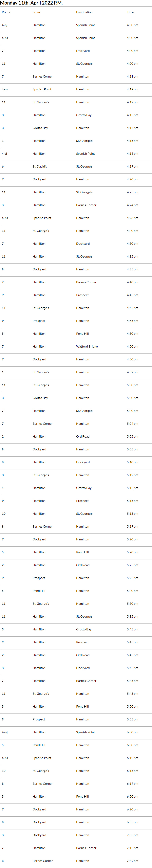Select the Watford Bridge destination cell
This screenshot has width=152, height=868.
click(87, 346)
